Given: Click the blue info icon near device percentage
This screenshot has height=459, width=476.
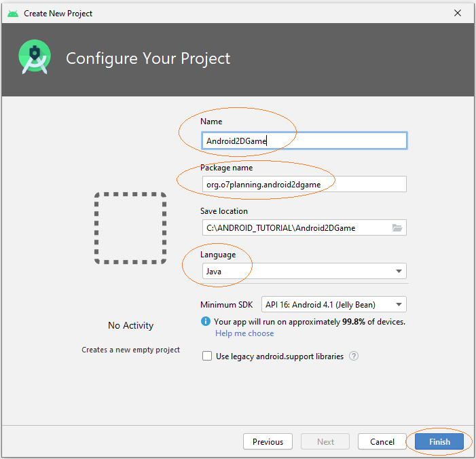Looking at the screenshot, I should tap(206, 321).
